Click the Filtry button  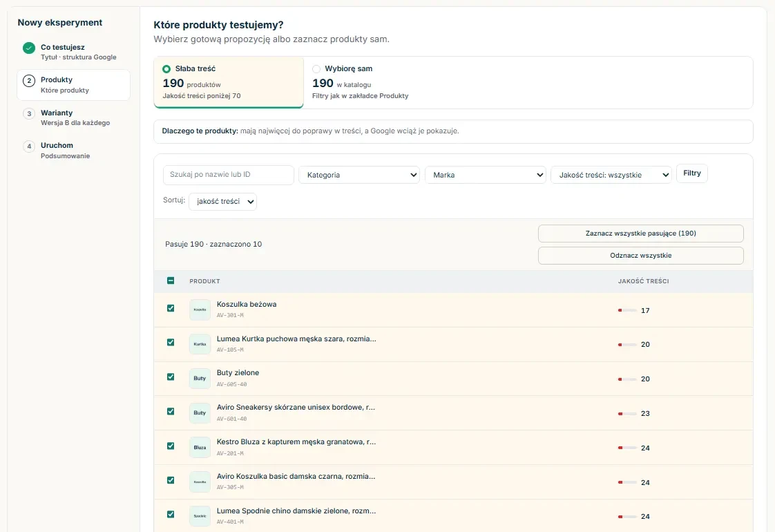[692, 173]
